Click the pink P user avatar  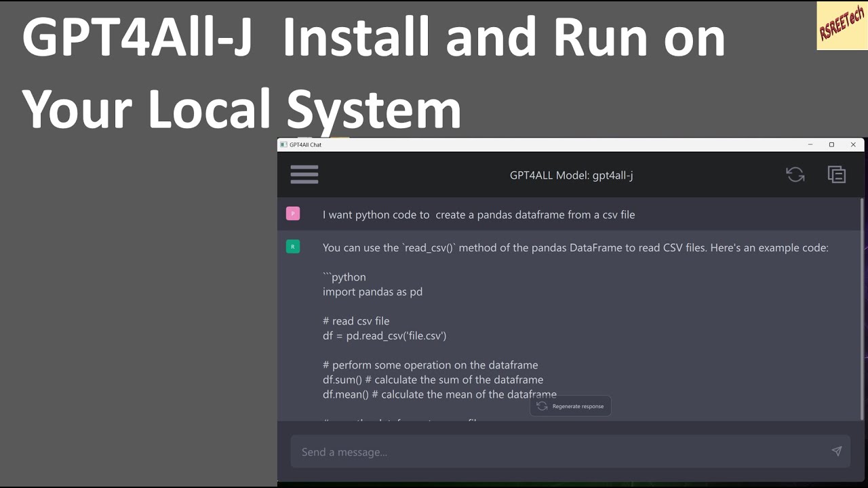tap(293, 213)
